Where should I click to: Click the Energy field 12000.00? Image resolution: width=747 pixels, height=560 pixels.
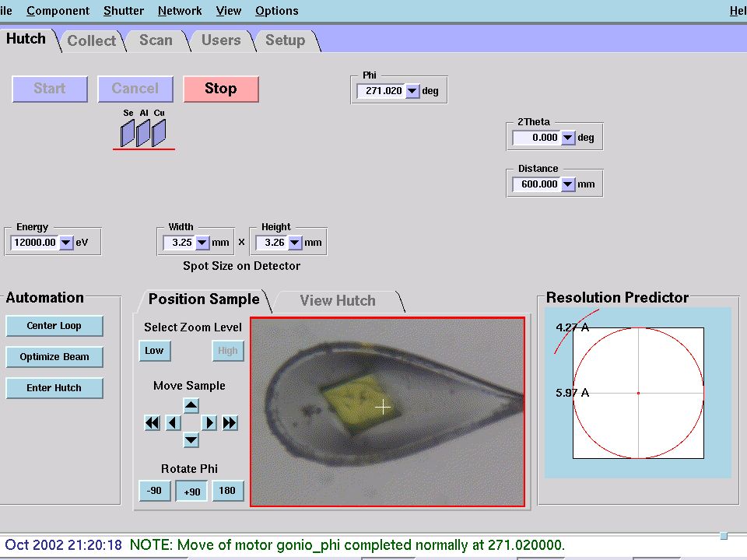35,243
